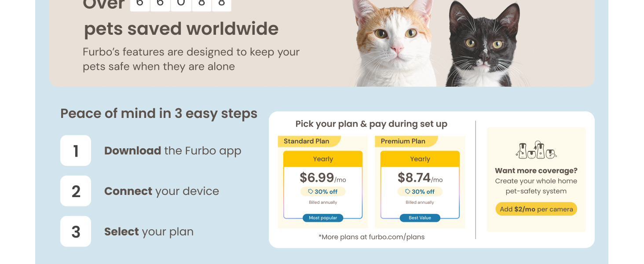
Task: Click the $6.99/mo price
Action: [322, 177]
